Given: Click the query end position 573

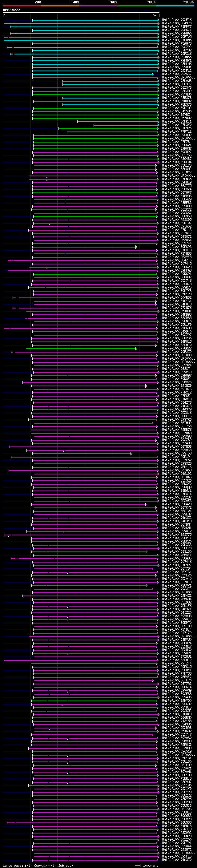Looking at the screenshot, I should [x=155, y=15].
